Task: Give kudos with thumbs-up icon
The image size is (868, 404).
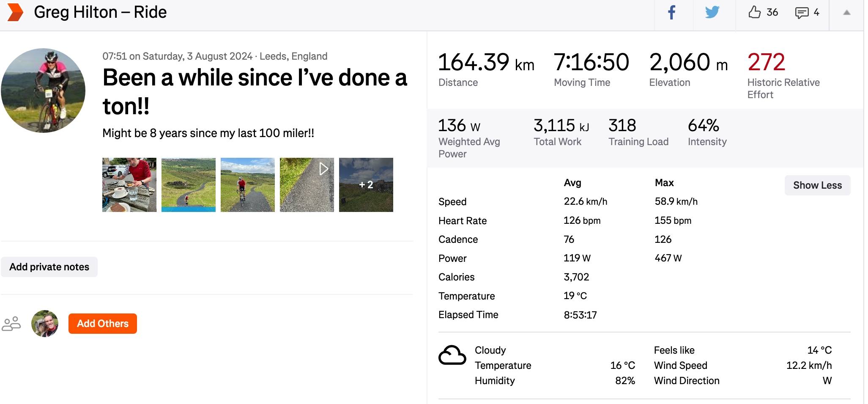Action: (x=754, y=12)
